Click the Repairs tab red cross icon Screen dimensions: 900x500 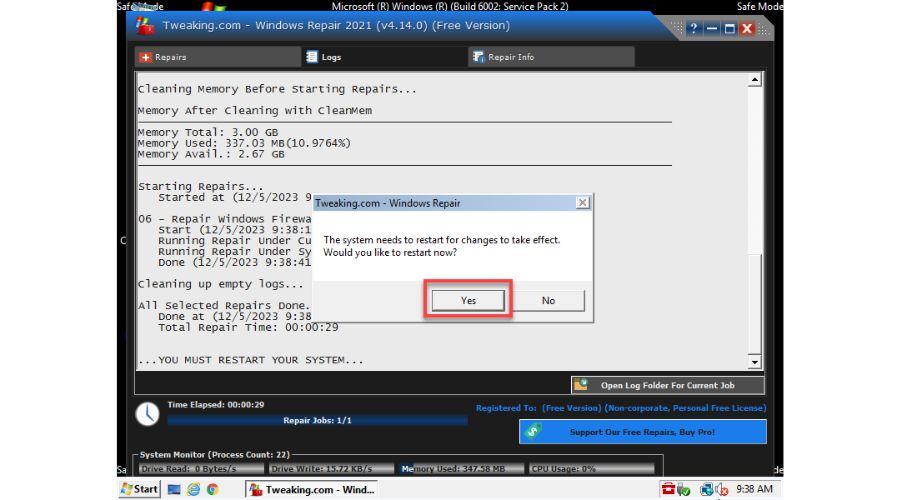[x=145, y=57]
